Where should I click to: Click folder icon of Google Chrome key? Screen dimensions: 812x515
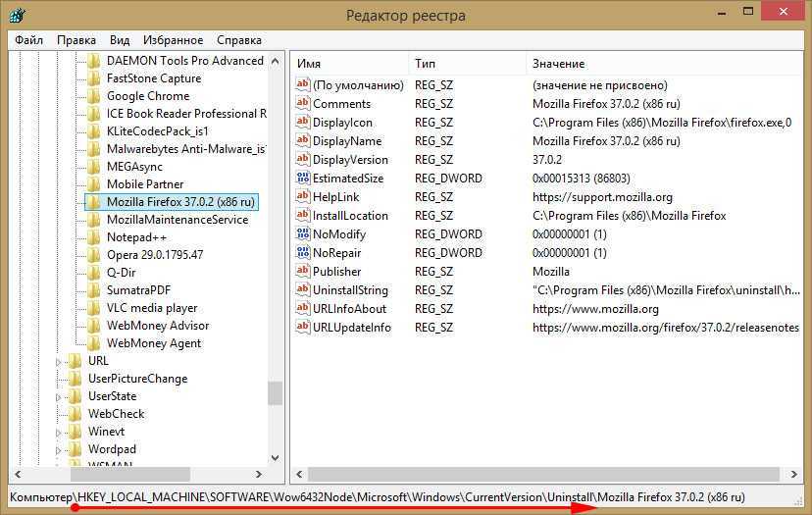pos(94,96)
